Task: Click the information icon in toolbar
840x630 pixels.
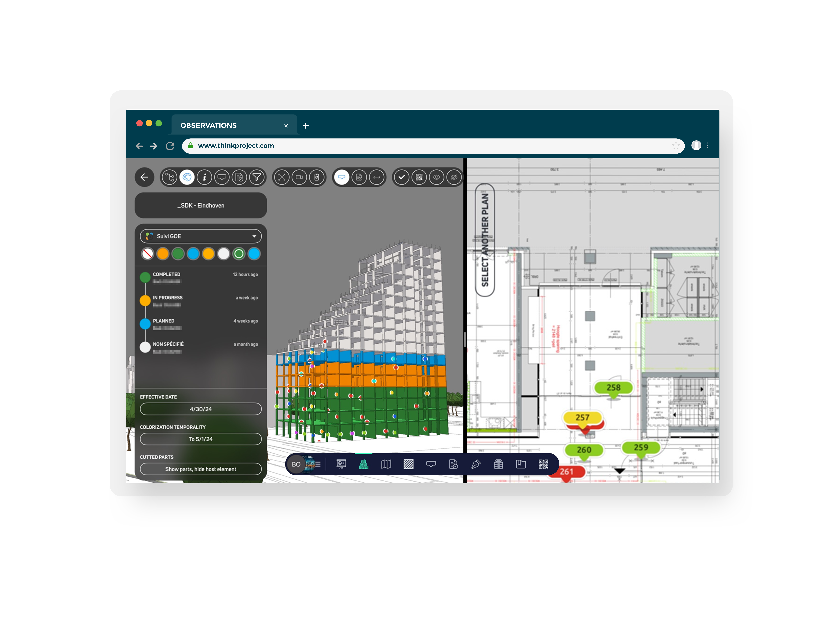Action: [x=204, y=177]
